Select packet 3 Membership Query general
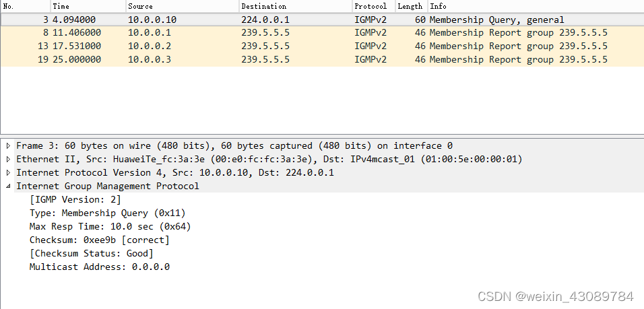 [x=322, y=20]
